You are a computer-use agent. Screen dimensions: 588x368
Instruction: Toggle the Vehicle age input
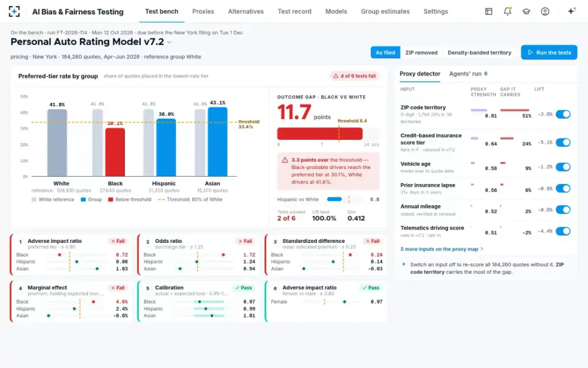point(563,167)
